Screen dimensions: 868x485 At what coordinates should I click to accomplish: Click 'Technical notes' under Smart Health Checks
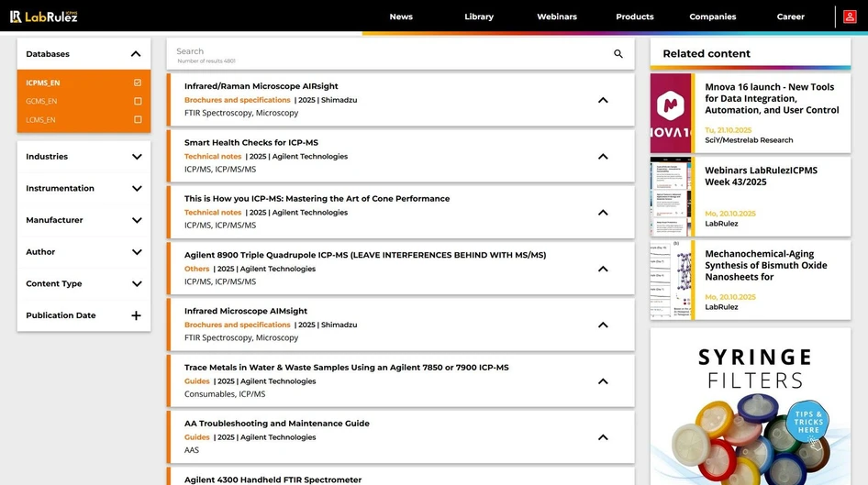click(213, 157)
